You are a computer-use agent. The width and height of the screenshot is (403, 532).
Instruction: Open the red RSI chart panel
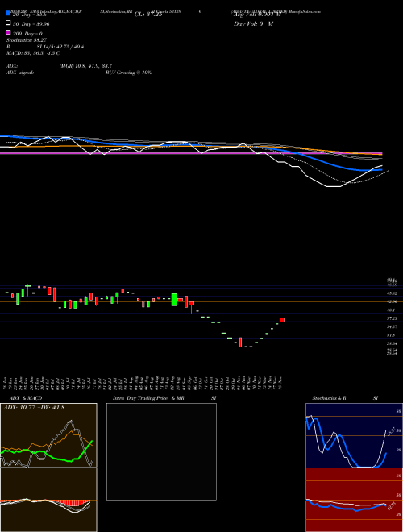tap(354, 500)
